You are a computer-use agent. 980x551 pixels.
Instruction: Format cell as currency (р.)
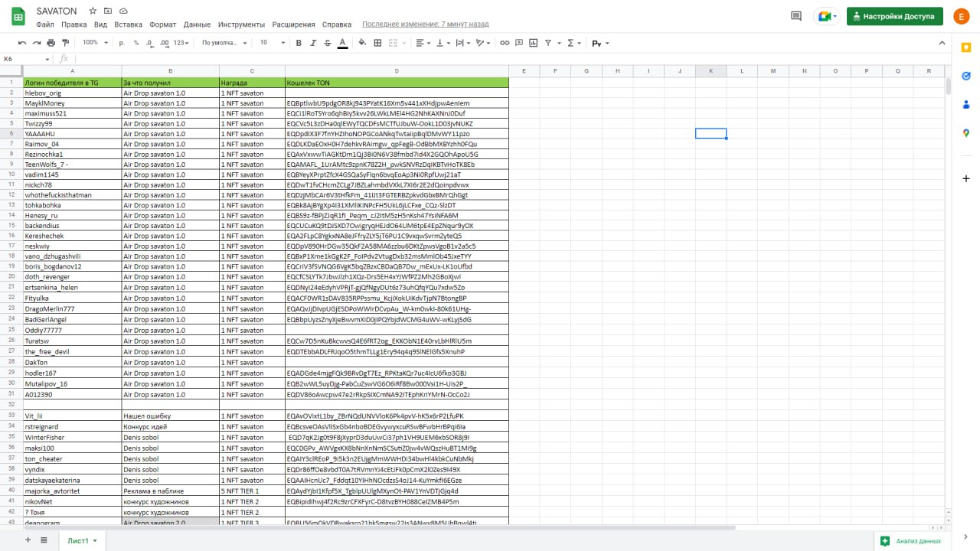[122, 43]
